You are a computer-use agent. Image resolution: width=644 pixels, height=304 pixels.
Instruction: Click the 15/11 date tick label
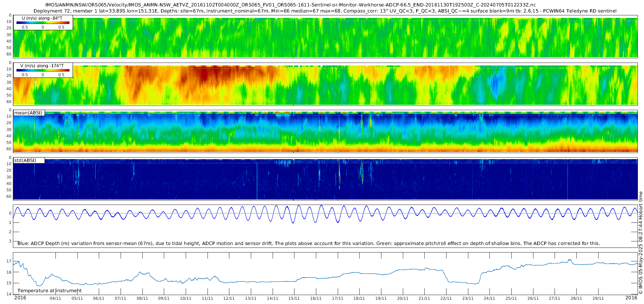pos(294,298)
